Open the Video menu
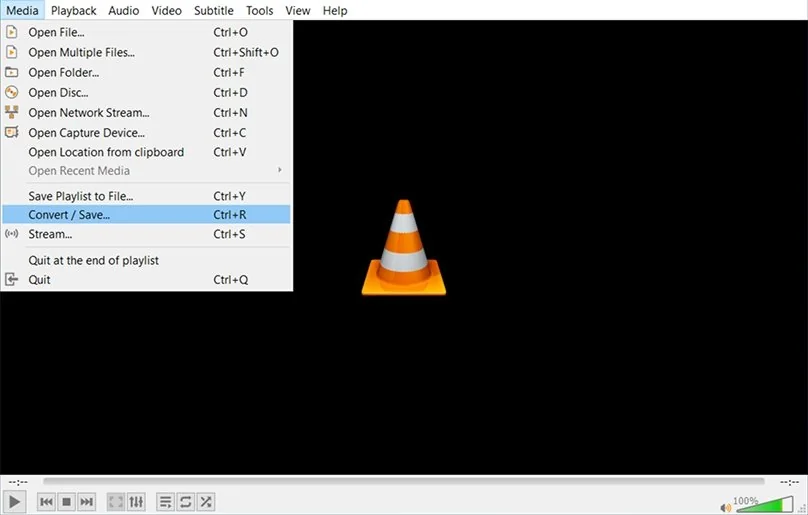 pos(166,10)
